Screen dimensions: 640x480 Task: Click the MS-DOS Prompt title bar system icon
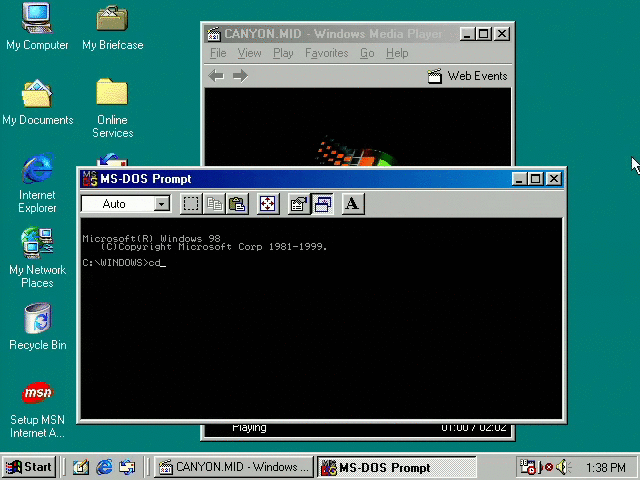pyautogui.click(x=89, y=179)
